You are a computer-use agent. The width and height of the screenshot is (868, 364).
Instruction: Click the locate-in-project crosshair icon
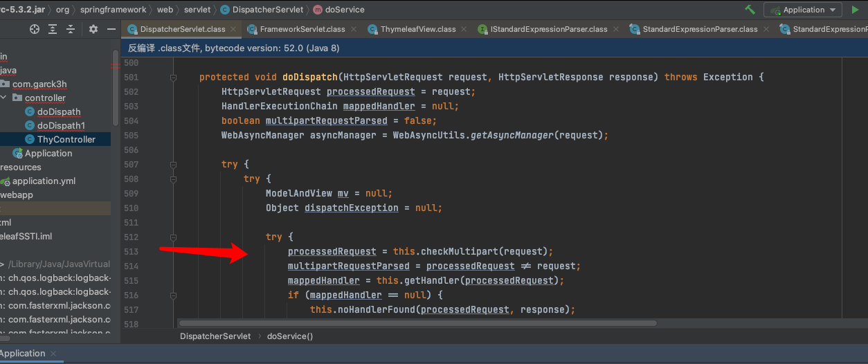tap(35, 29)
